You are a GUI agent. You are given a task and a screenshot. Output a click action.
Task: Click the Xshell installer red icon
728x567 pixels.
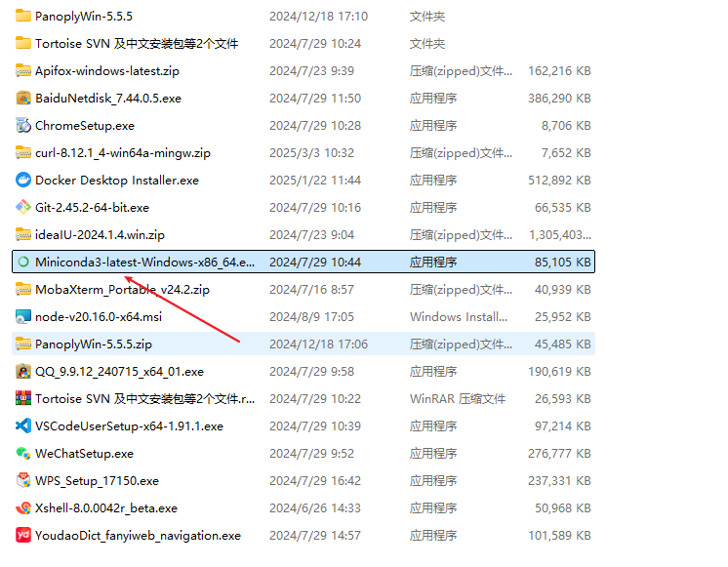[23, 508]
